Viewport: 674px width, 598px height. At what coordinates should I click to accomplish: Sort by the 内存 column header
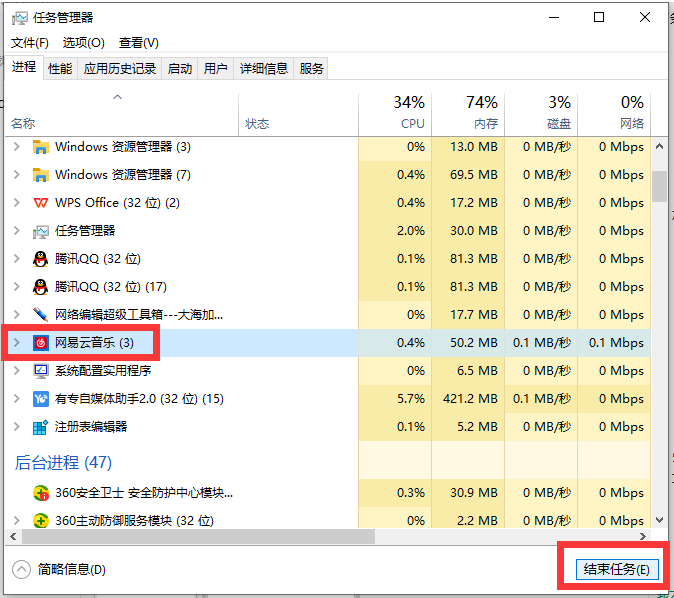point(468,114)
